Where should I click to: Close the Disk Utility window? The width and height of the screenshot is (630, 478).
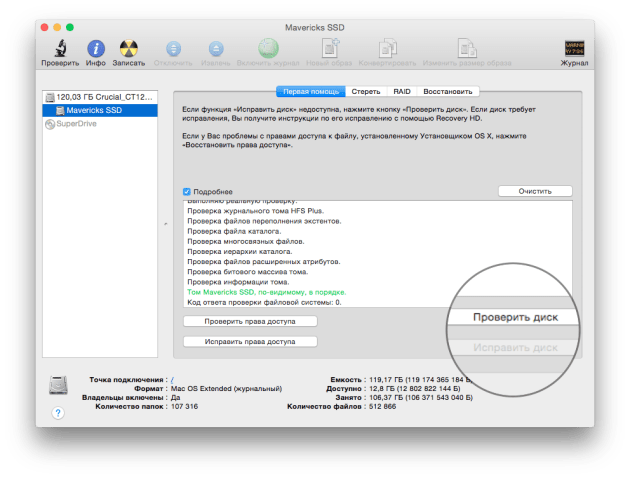pyautogui.click(x=45, y=27)
